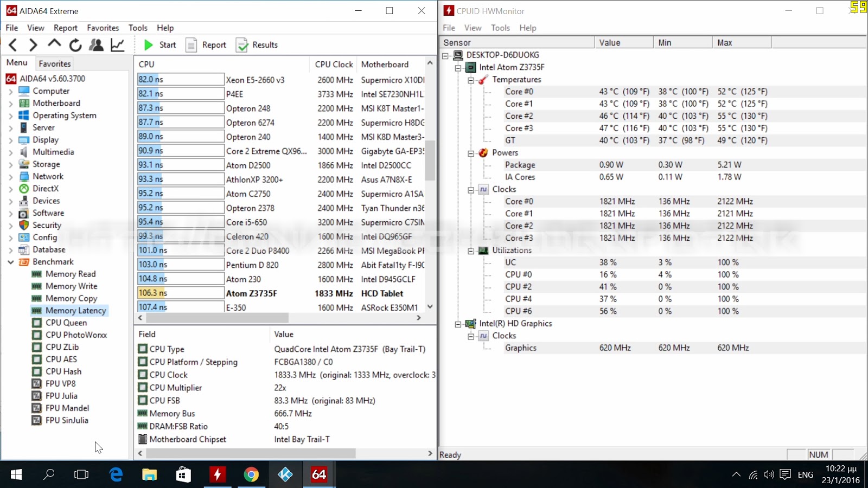Open AIDA64 Help menu
The height and width of the screenshot is (488, 868).
click(x=165, y=28)
